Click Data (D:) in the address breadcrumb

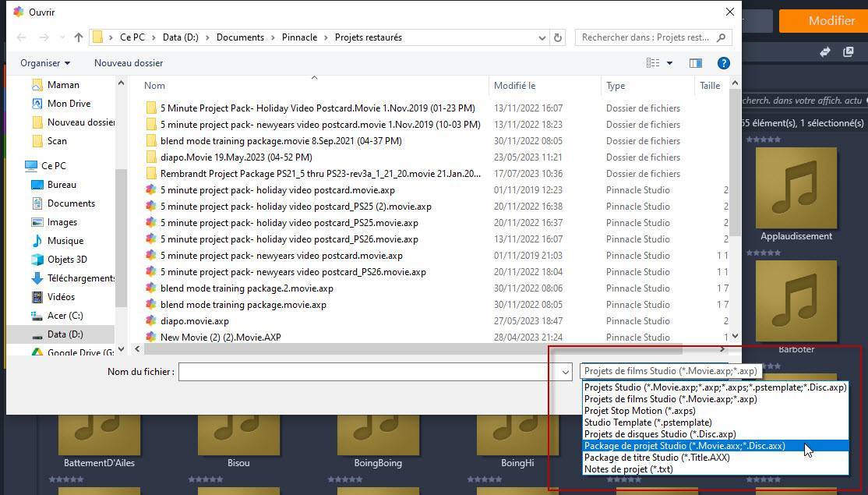coord(181,37)
